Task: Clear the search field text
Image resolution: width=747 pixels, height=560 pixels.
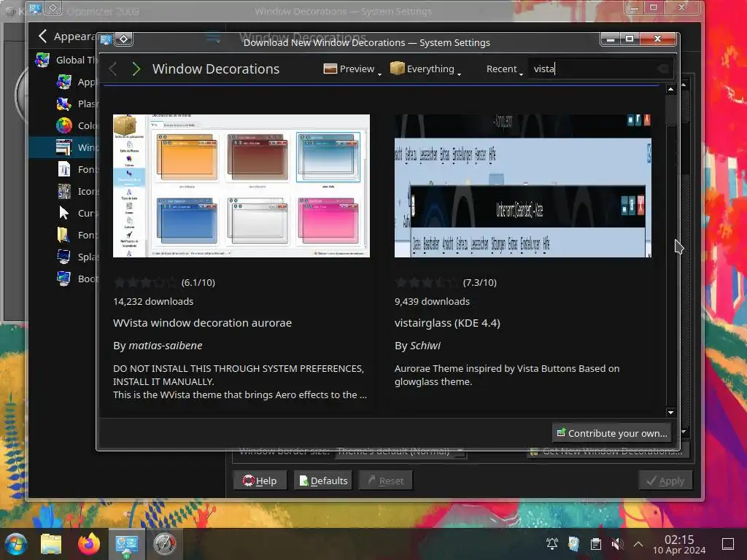Action: pyautogui.click(x=662, y=69)
